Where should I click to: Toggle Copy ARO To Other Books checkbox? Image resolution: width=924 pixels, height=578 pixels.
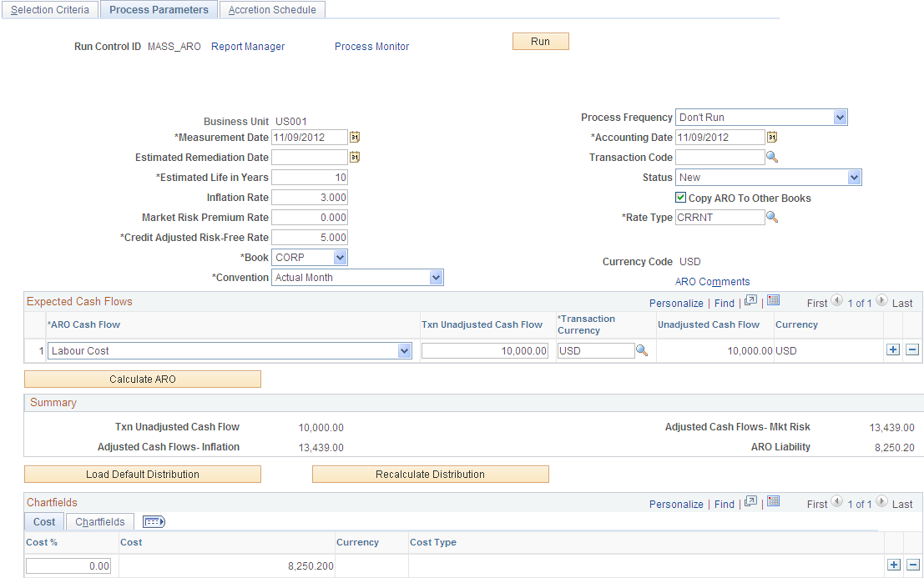tap(680, 198)
